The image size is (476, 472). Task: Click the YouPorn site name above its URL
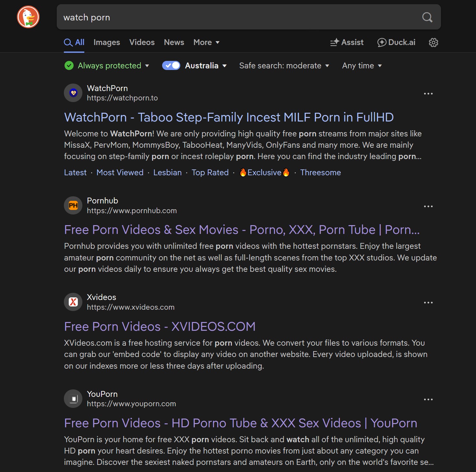pyautogui.click(x=102, y=394)
